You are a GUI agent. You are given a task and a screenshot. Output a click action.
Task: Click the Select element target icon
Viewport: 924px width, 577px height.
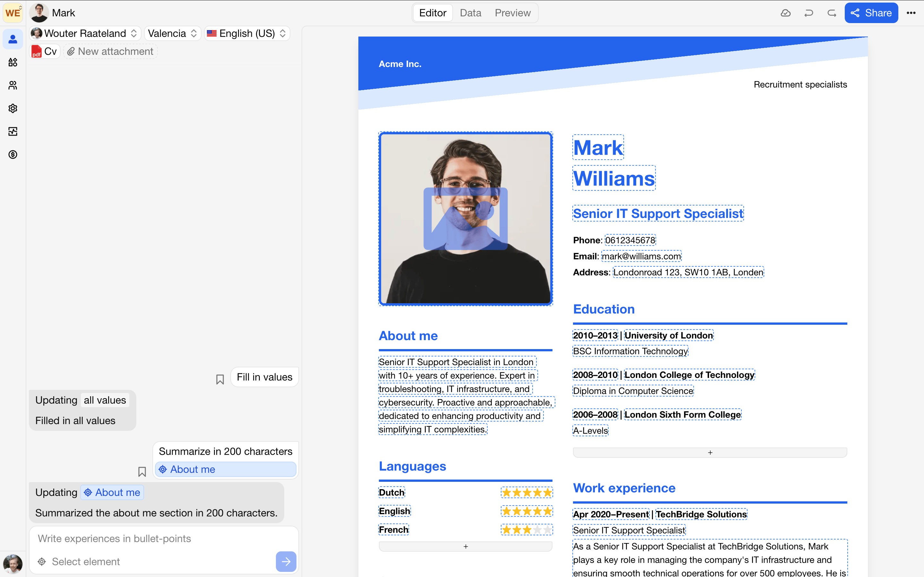click(x=41, y=561)
